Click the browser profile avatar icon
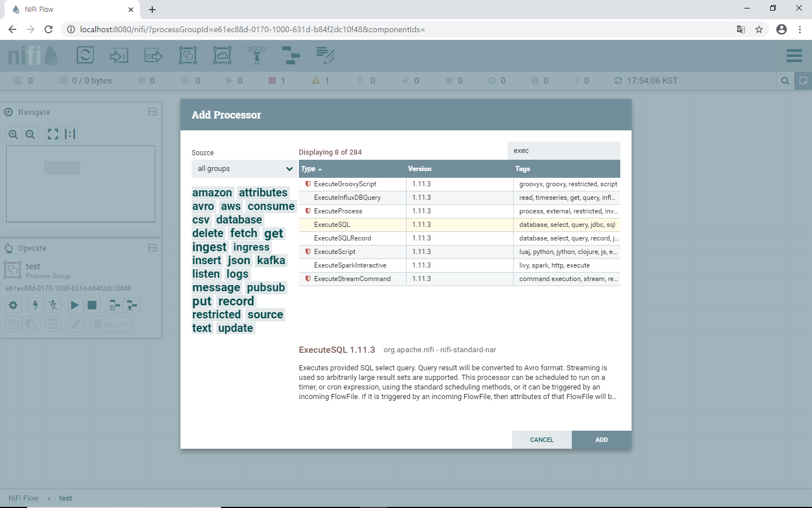This screenshot has width=812, height=508. (x=782, y=29)
